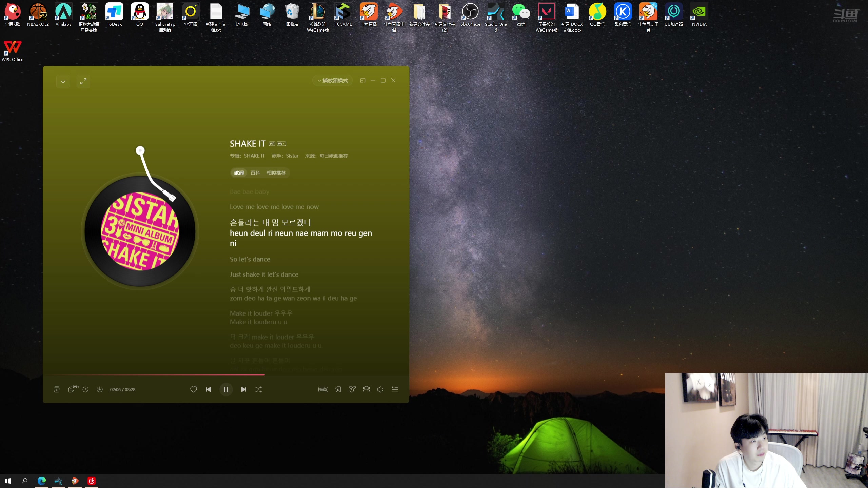
Task: Jump to lyric 'Love me love me love me now'
Action: [x=274, y=207]
